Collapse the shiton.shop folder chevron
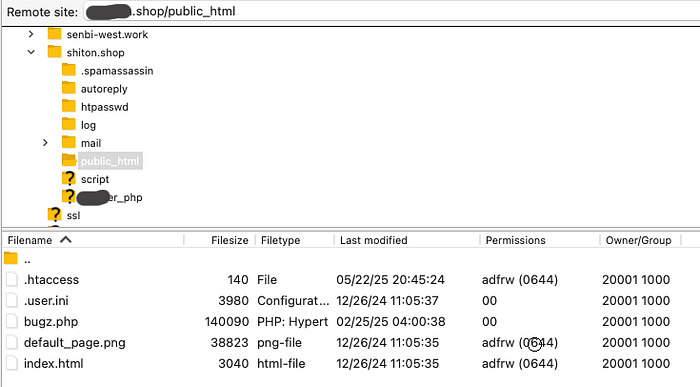The image size is (700, 387). [x=31, y=52]
